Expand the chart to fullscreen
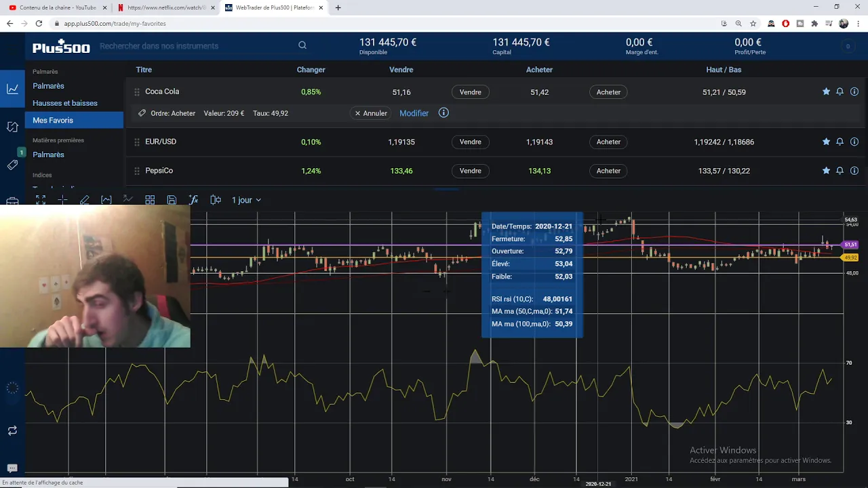The width and height of the screenshot is (868, 488). [x=41, y=200]
